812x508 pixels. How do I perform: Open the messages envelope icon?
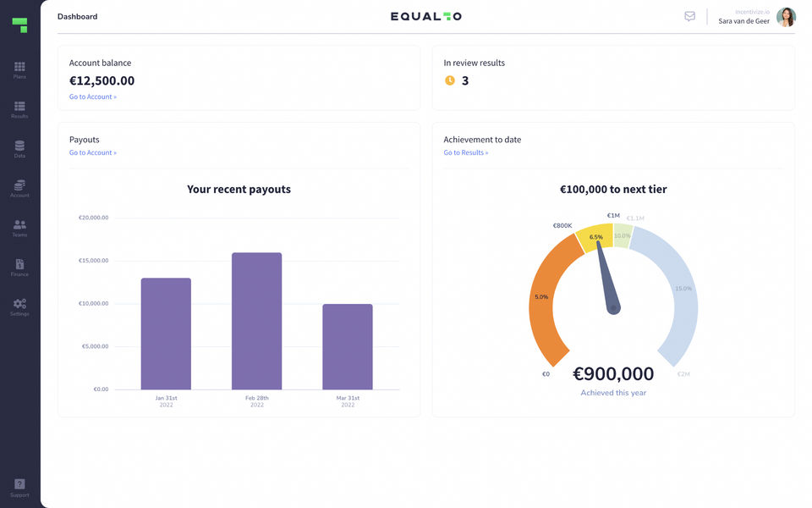click(689, 16)
